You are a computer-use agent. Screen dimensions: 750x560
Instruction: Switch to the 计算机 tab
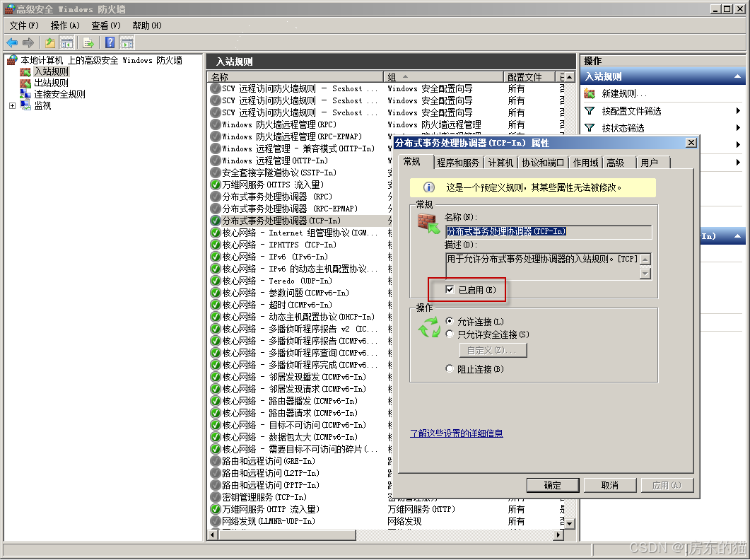tap(500, 163)
